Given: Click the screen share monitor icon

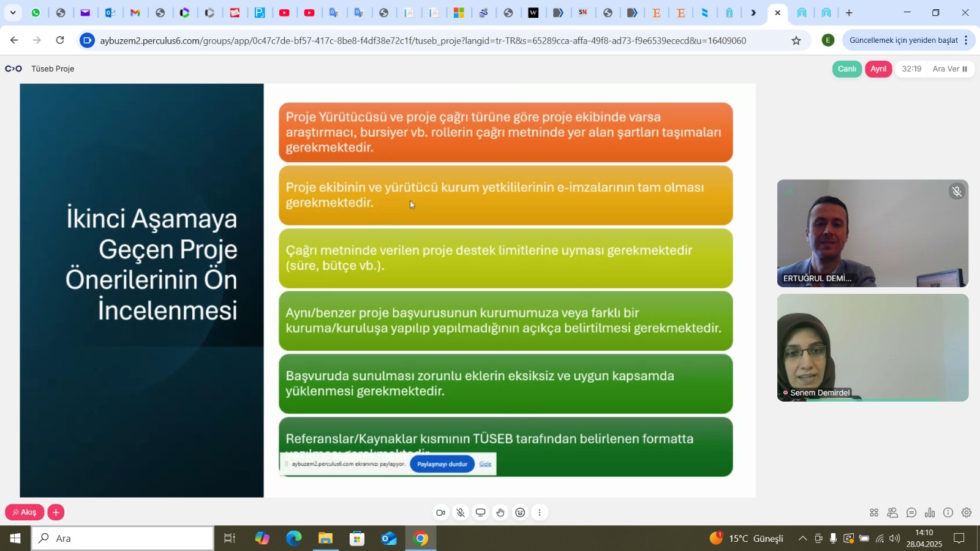Looking at the screenshot, I should point(481,513).
